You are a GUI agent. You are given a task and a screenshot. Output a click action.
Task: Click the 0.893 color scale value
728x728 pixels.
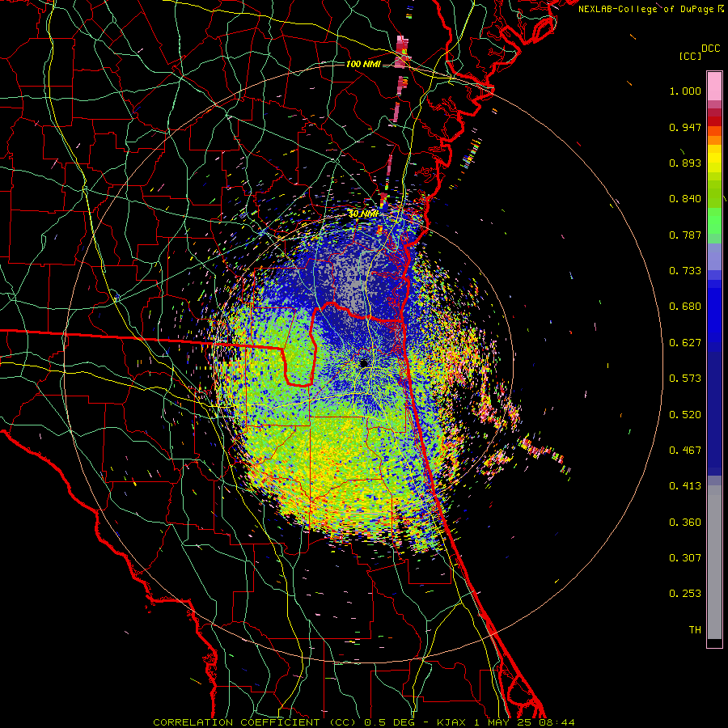pos(685,163)
